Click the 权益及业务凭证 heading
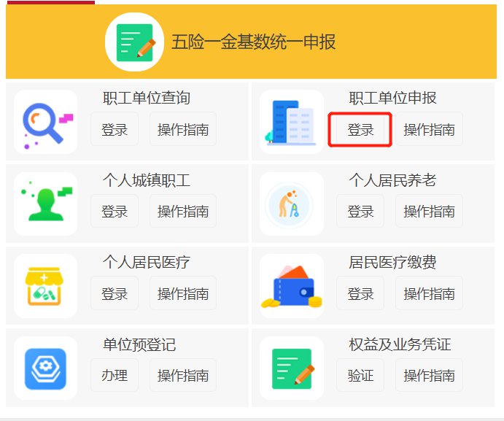Viewport: 504px width, 421px height. (400, 344)
